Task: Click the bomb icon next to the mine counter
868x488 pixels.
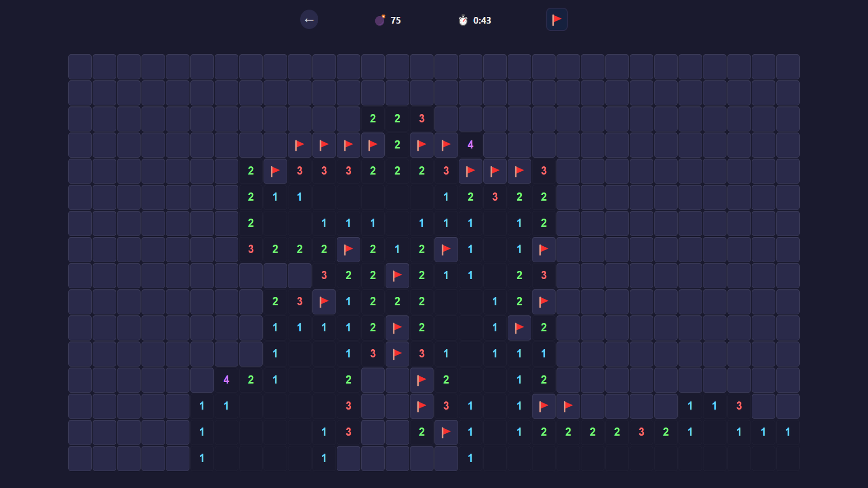Action: (379, 20)
